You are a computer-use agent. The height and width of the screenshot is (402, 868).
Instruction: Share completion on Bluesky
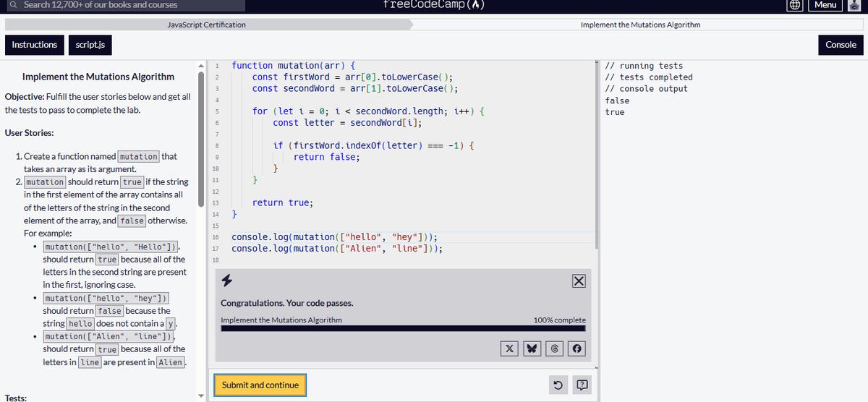coord(534,348)
